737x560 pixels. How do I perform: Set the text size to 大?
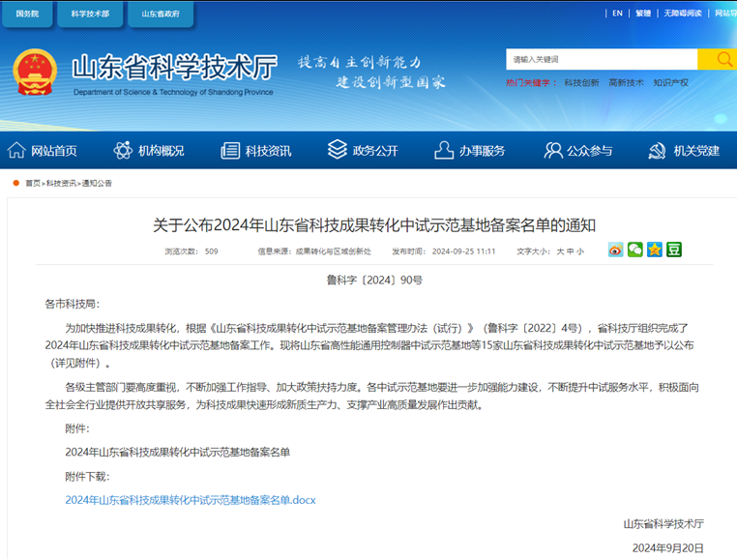560,251
